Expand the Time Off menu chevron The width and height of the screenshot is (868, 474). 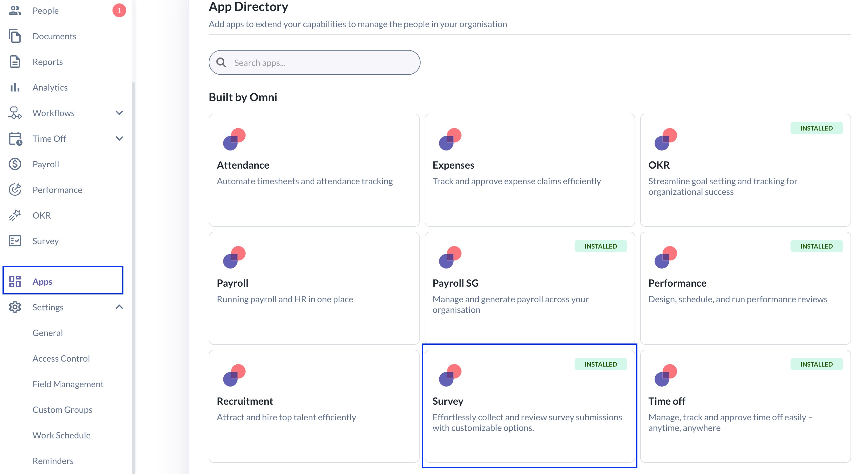coord(119,138)
